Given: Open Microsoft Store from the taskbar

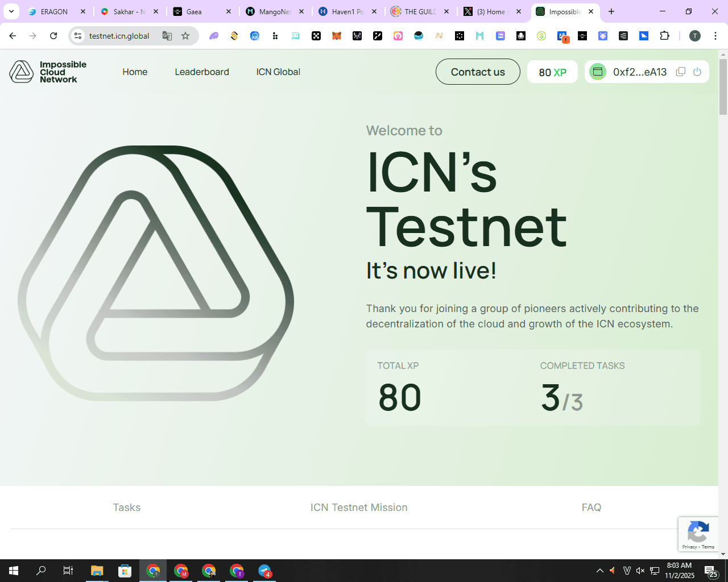Looking at the screenshot, I should pos(125,571).
